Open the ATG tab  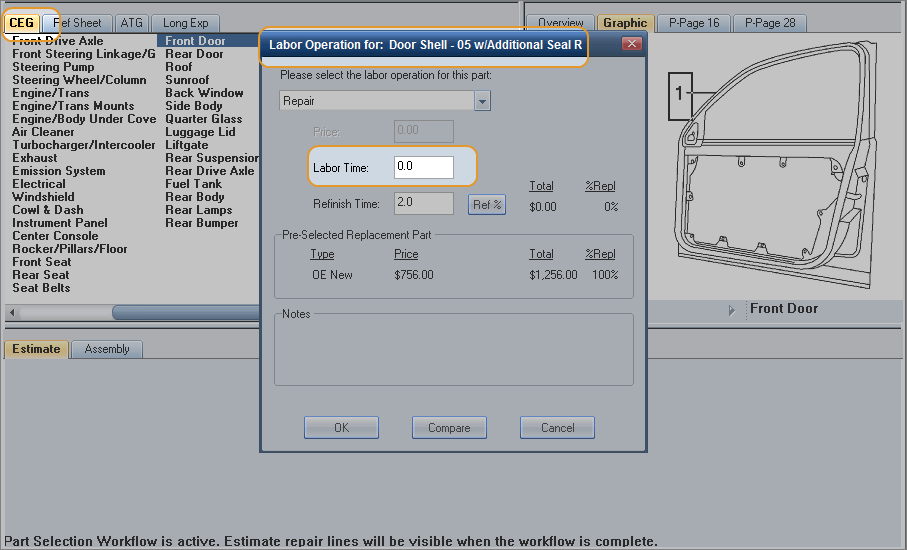[131, 23]
